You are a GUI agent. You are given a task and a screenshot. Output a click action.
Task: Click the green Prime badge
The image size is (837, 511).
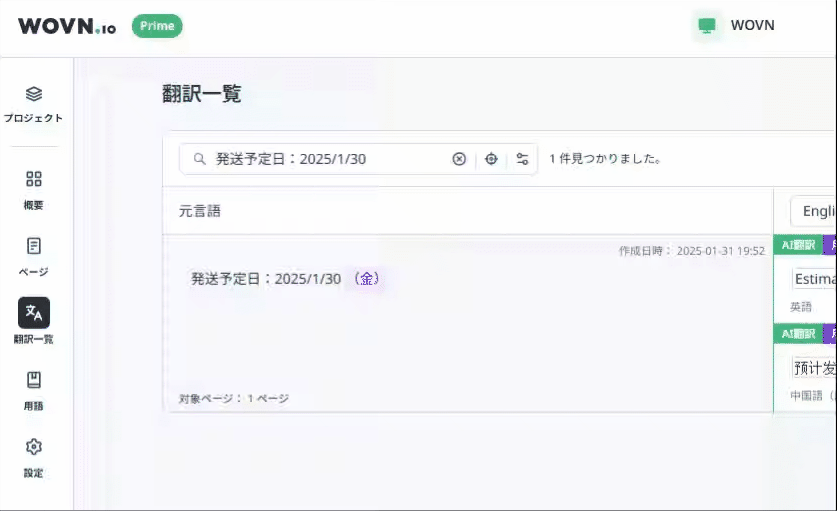point(157,26)
